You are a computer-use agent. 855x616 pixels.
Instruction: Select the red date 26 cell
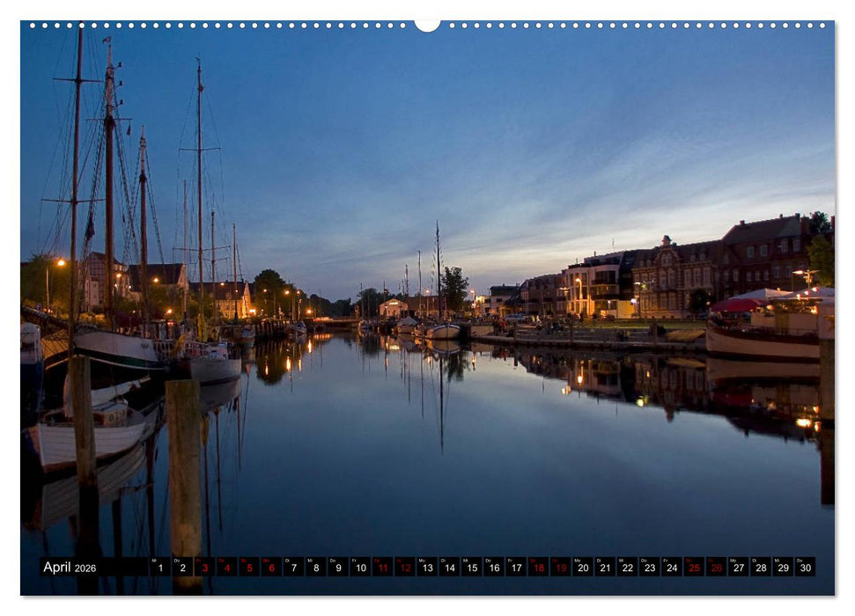pos(716,568)
